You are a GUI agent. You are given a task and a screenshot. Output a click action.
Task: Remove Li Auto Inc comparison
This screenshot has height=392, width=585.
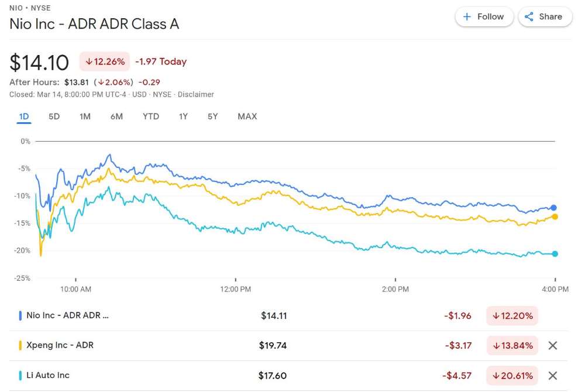pyautogui.click(x=552, y=376)
